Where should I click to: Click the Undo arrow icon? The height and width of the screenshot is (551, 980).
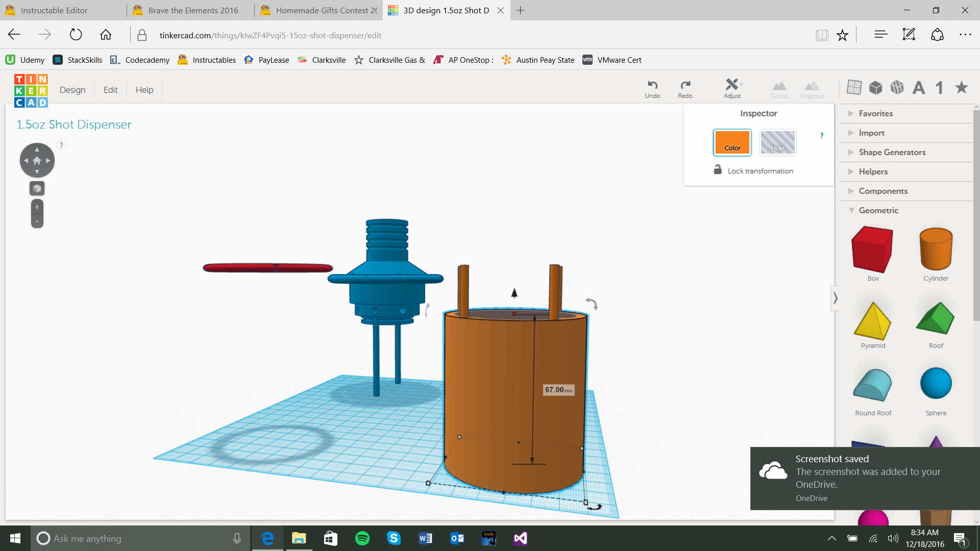pos(652,85)
